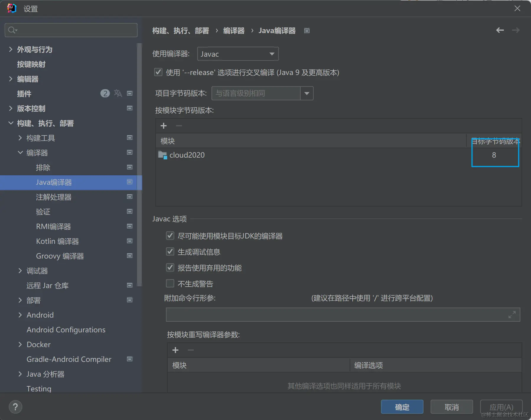Click the project-level icon beside 编译器
The image size is (531, 420).
[x=130, y=152]
